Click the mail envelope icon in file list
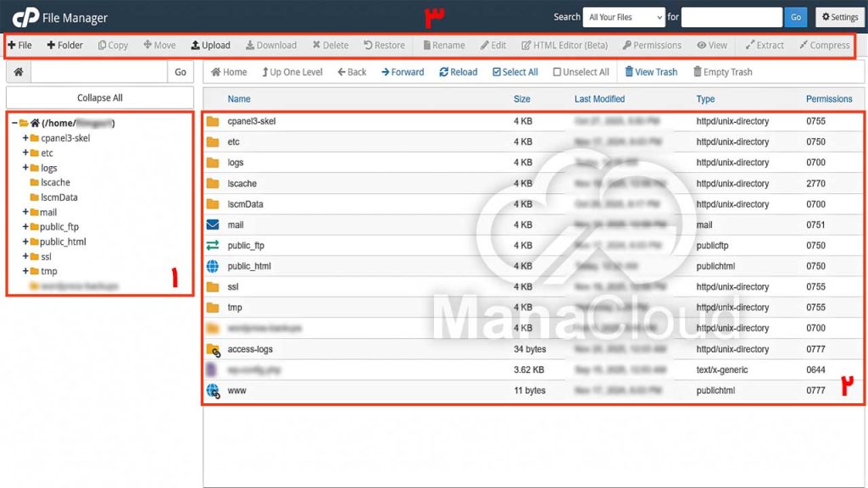This screenshot has width=868, height=488. coord(213,225)
